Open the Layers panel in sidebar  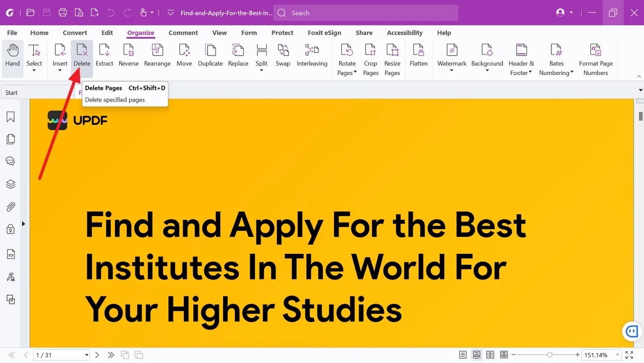(x=10, y=184)
